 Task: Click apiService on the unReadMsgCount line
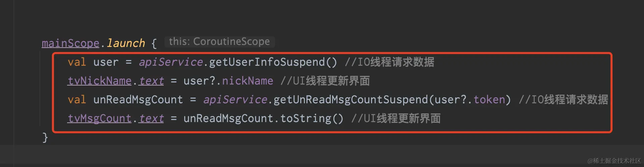[235, 100]
